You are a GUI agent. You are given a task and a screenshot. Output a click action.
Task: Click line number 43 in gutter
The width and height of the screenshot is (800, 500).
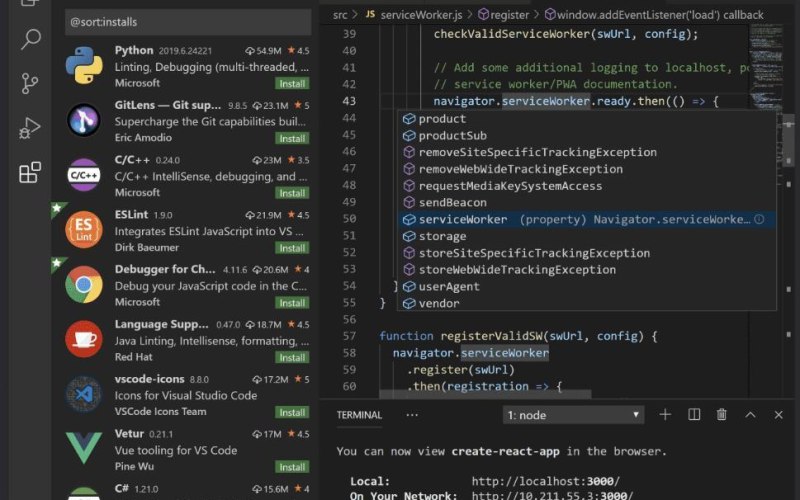[349, 101]
